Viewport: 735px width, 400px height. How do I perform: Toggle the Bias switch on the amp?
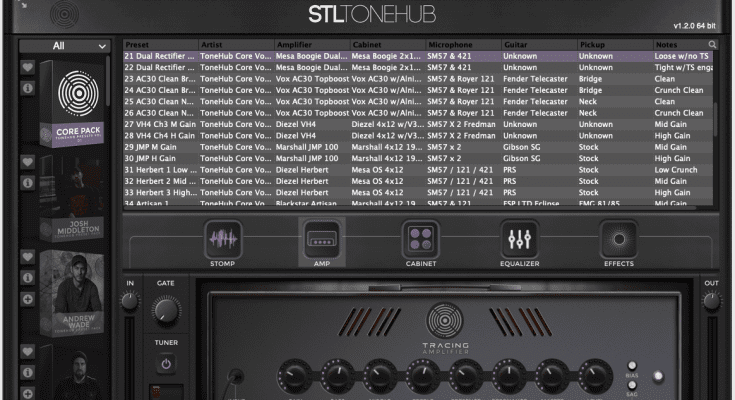pyautogui.click(x=632, y=366)
